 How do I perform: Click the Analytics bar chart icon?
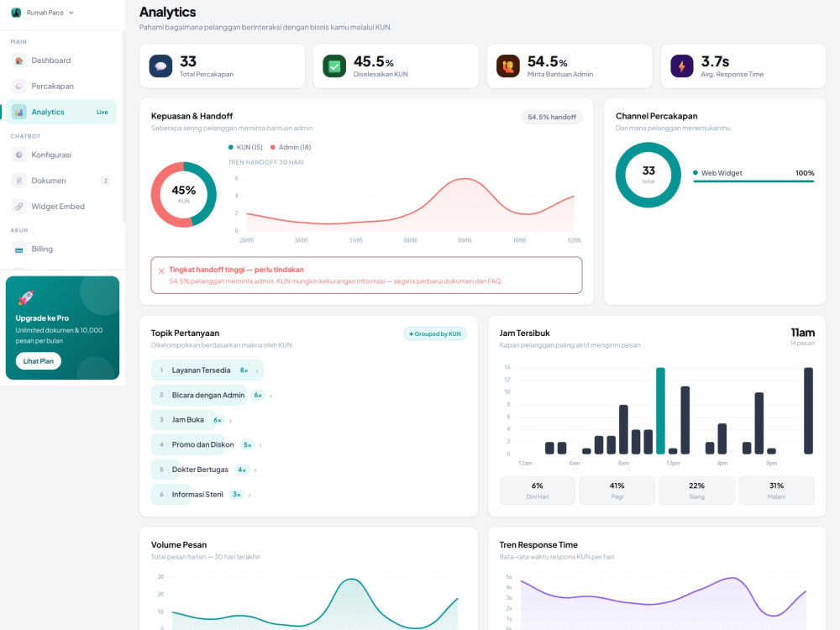tap(18, 112)
